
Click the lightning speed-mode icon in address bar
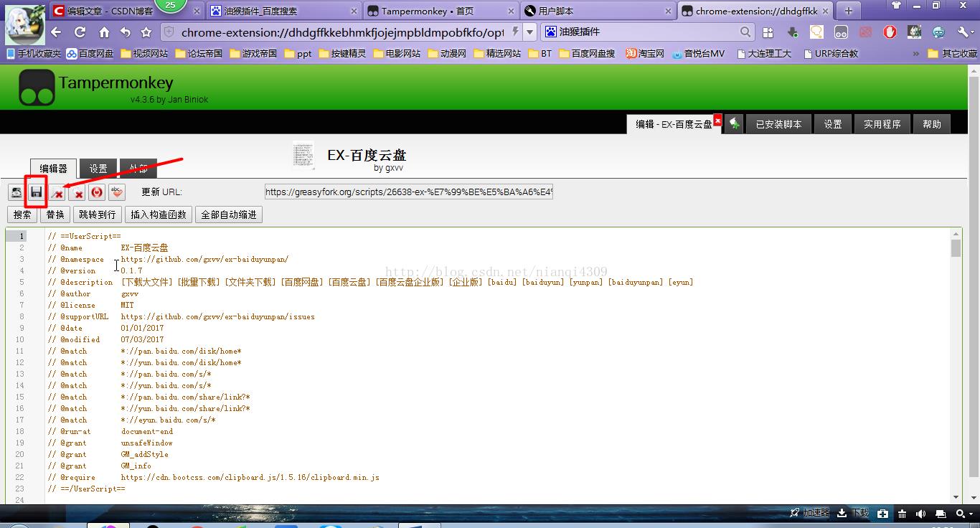click(x=514, y=32)
